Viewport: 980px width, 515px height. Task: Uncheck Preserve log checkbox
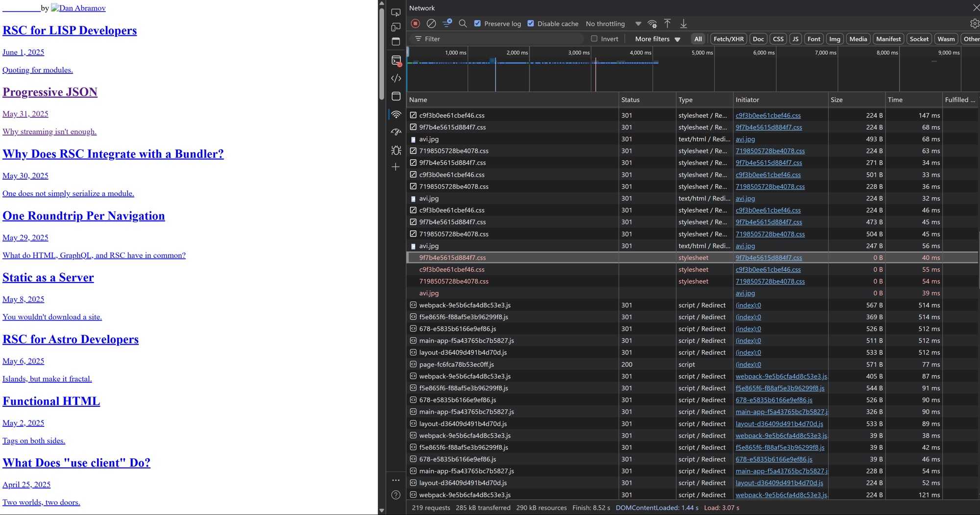tap(477, 23)
